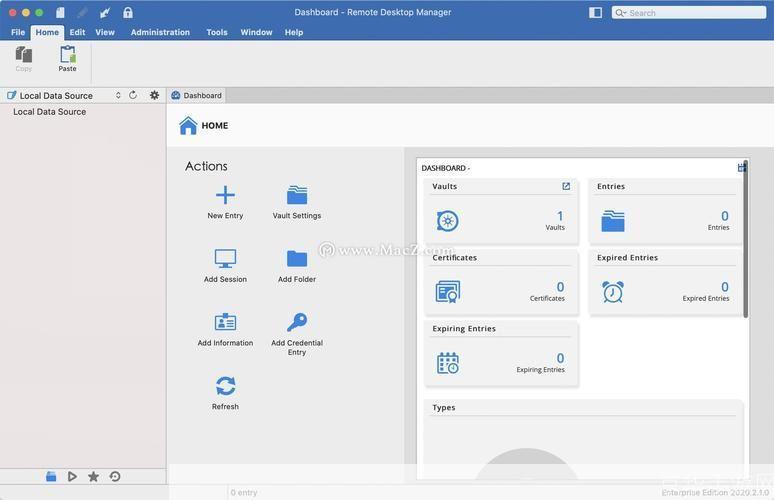
Task: Click the favorites star icon in bottom bar
Action: tap(93, 476)
